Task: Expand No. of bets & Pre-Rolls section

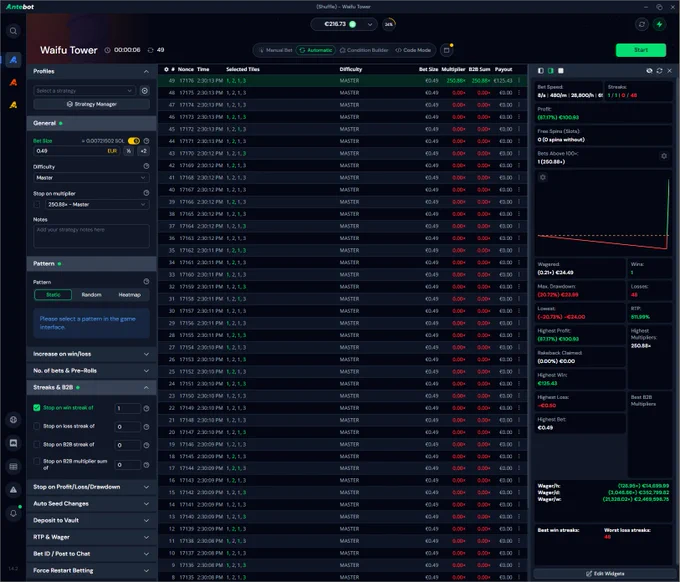Action: pos(92,371)
